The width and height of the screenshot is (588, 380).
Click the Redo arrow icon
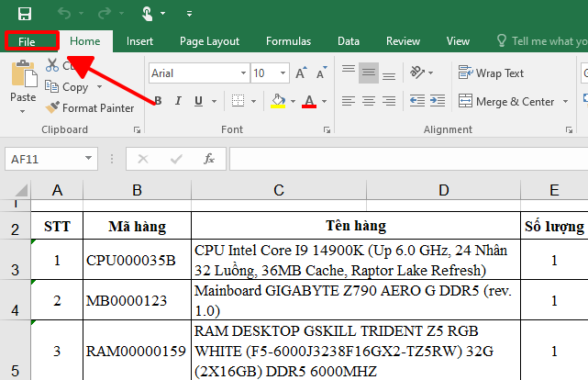click(x=105, y=14)
